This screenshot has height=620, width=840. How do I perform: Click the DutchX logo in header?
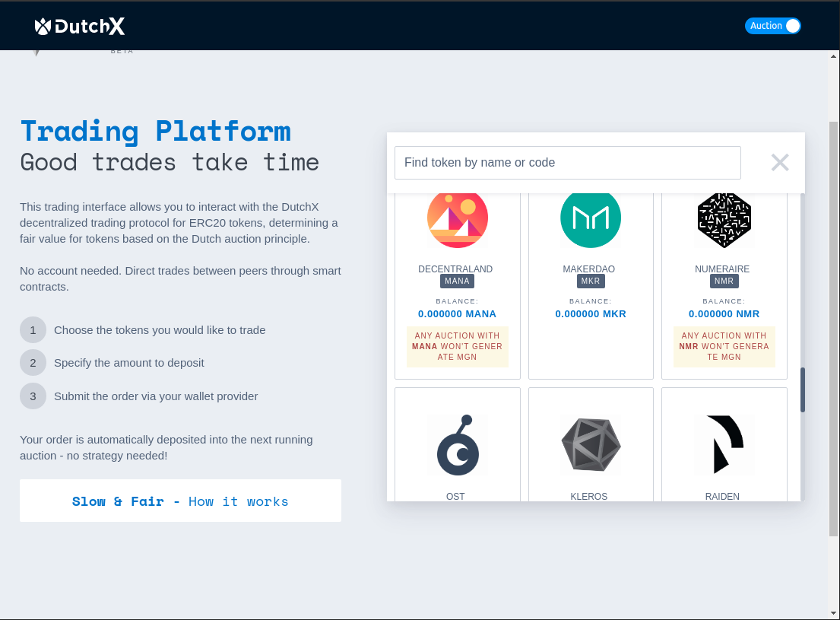click(80, 27)
